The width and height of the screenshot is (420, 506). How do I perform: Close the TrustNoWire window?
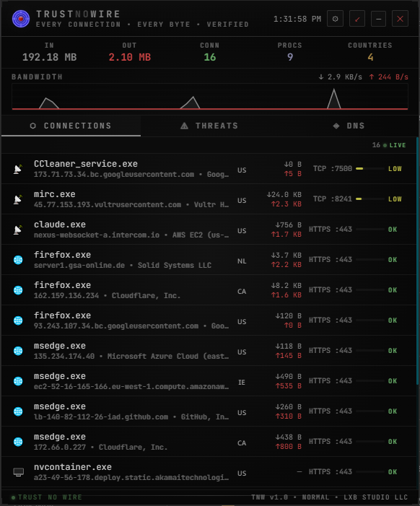click(x=400, y=19)
